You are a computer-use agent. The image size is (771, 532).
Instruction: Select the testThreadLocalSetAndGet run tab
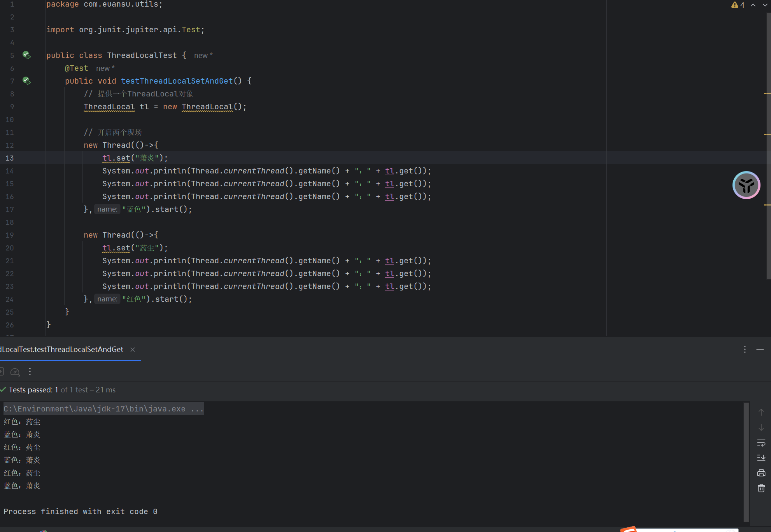coord(62,349)
